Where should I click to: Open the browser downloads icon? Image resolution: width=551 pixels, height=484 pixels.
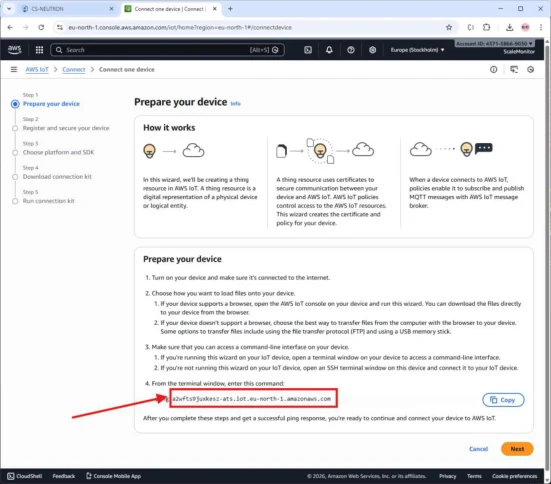(510, 27)
